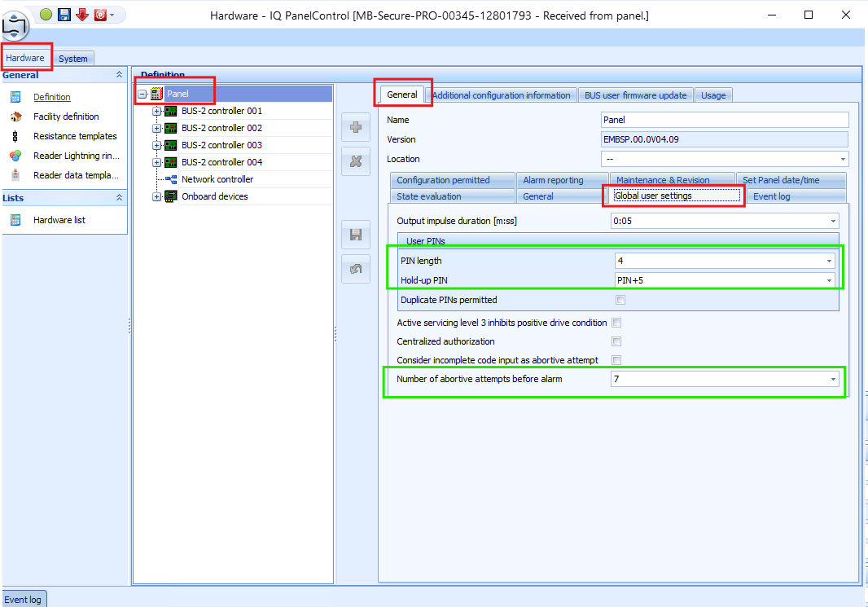The height and width of the screenshot is (607, 868).
Task: Click the undo arrow button
Action: 356,269
